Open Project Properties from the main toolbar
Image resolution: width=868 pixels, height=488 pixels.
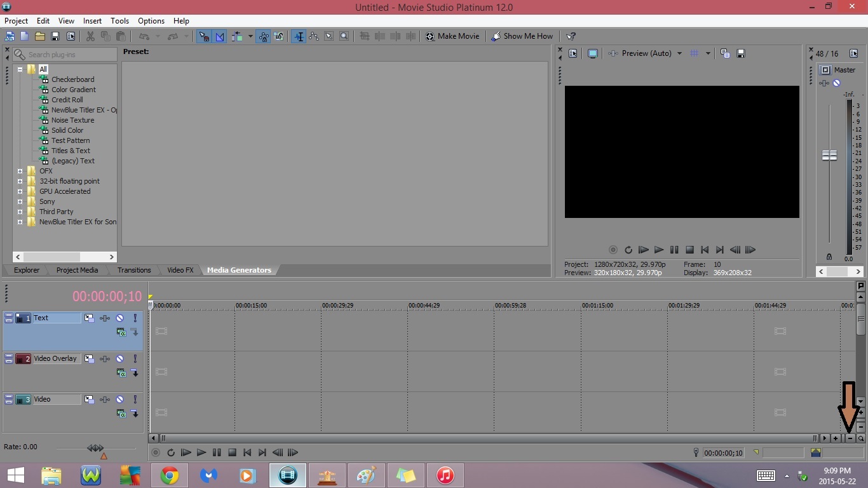71,36
